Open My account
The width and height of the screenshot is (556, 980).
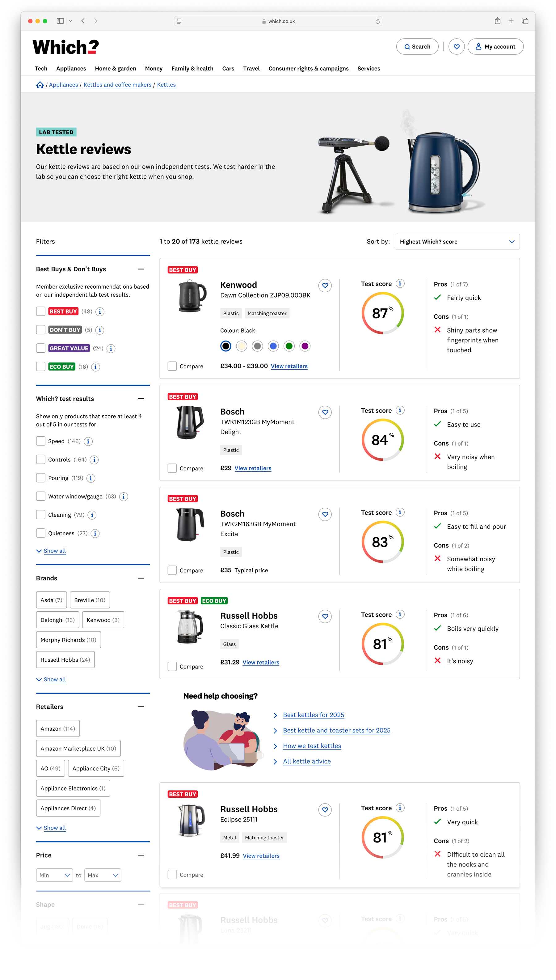point(495,47)
